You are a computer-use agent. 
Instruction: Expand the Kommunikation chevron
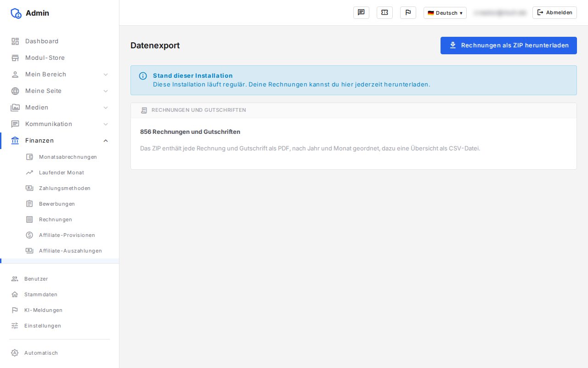(106, 124)
